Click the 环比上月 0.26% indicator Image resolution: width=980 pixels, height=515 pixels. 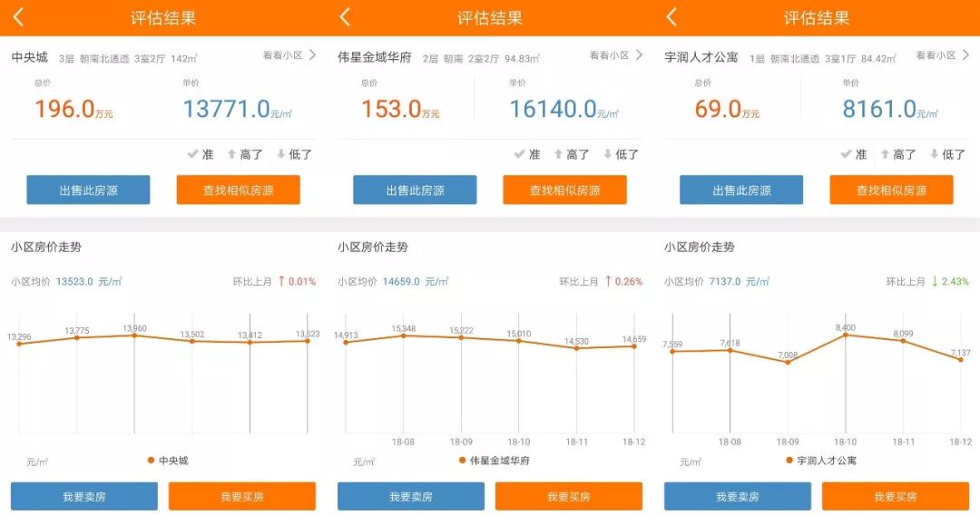click(601, 282)
